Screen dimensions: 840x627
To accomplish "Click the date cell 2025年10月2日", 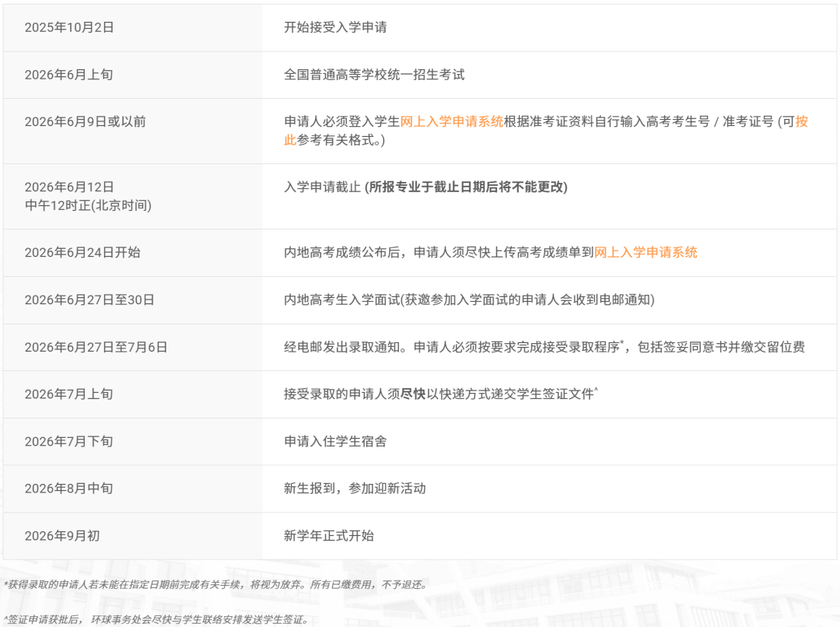I will pos(69,27).
